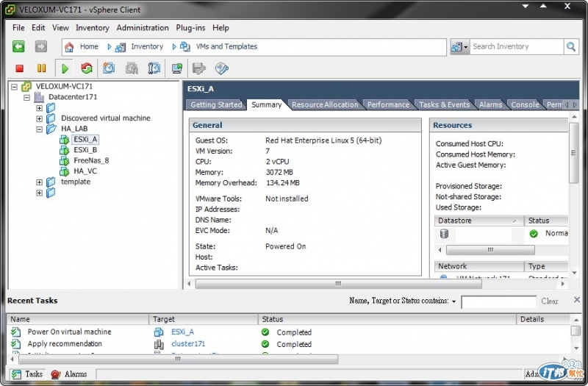Switch to the Performance tab
Image resolution: width=588 pixels, height=386 pixels.
pos(388,104)
